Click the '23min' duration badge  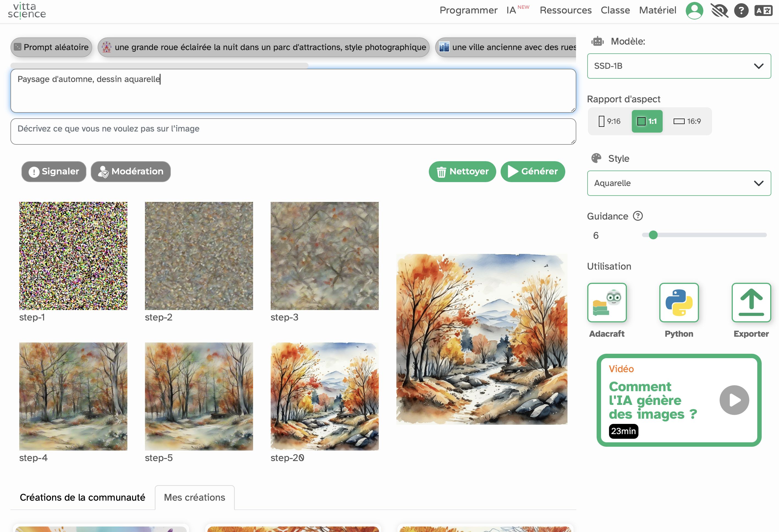click(x=624, y=431)
